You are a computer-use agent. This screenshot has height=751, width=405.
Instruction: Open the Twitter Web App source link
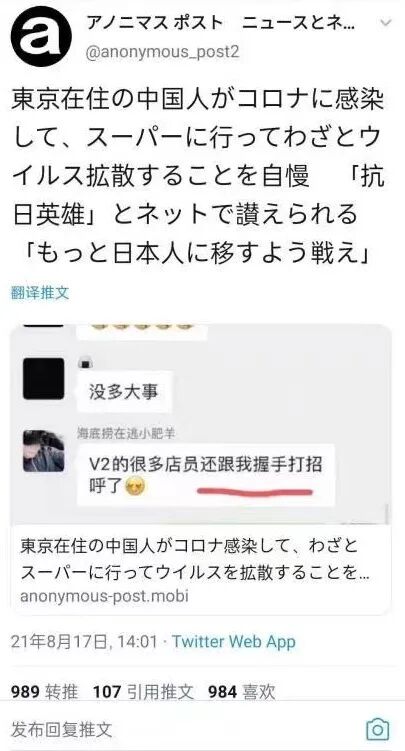(234, 641)
